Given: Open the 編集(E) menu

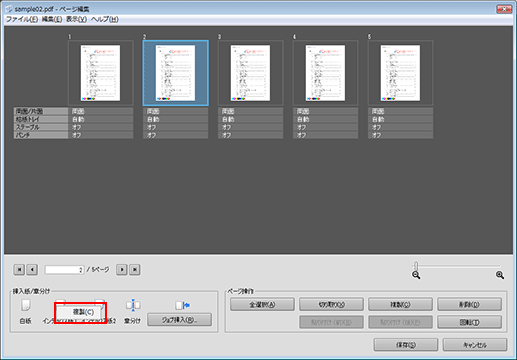Looking at the screenshot, I should [x=52, y=19].
